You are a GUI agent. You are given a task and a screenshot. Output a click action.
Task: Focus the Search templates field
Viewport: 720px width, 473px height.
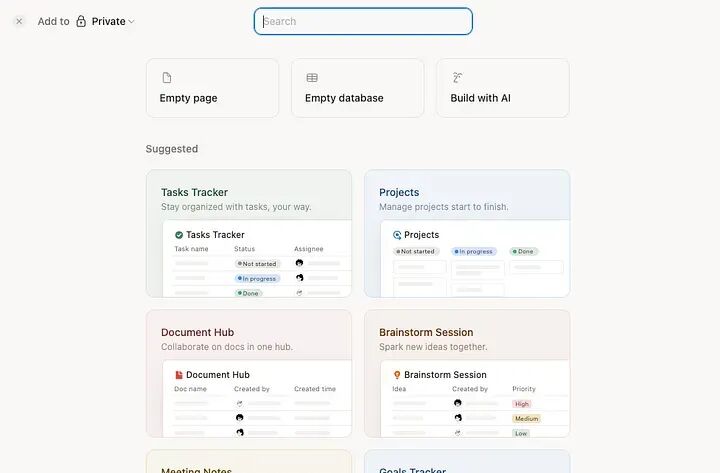click(x=363, y=21)
